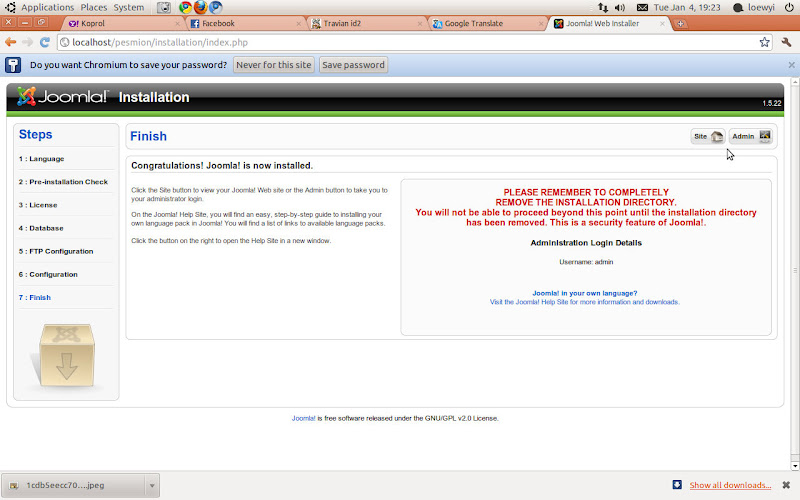Dismiss the save password infobar
Image resolution: width=800 pixels, height=500 pixels.
(791, 65)
